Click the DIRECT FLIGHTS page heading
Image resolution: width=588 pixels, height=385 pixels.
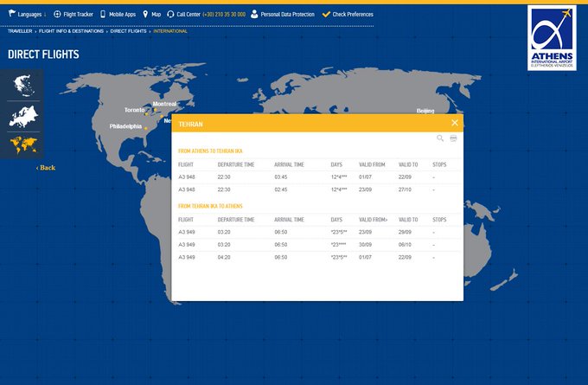click(43, 55)
